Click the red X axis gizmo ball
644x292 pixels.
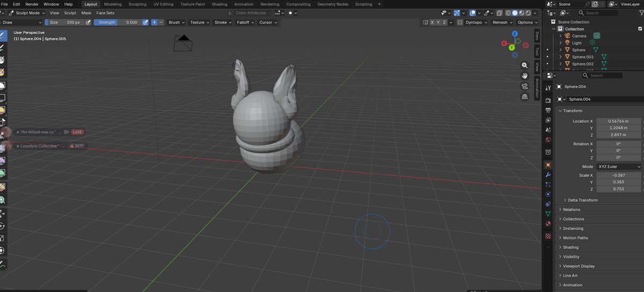[x=504, y=44]
